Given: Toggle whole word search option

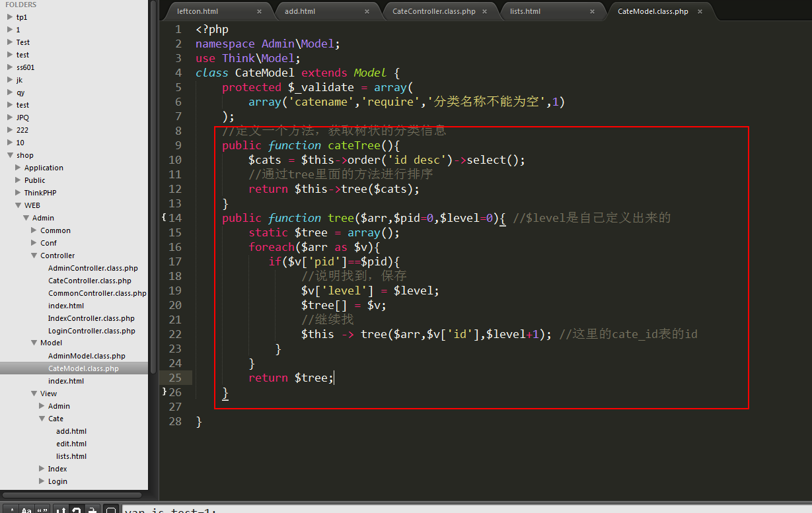Looking at the screenshot, I should coord(42,509).
